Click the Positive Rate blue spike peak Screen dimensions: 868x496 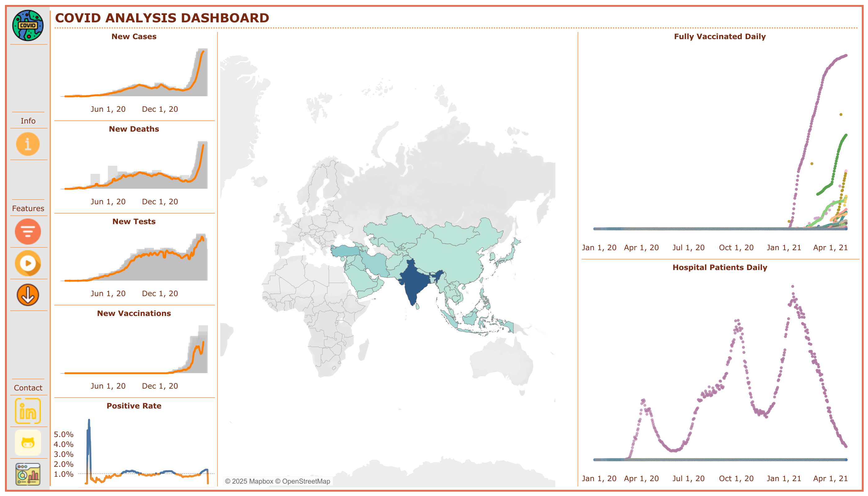(x=89, y=421)
